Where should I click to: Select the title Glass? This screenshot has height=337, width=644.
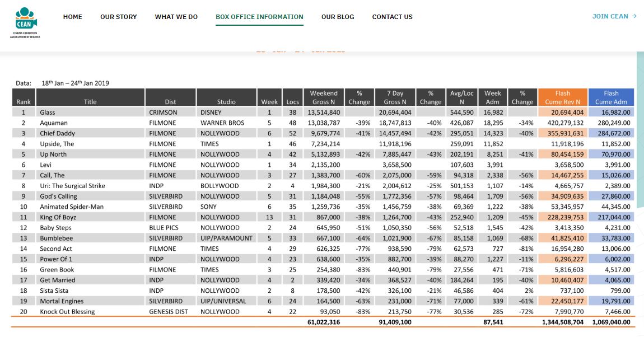47,113
